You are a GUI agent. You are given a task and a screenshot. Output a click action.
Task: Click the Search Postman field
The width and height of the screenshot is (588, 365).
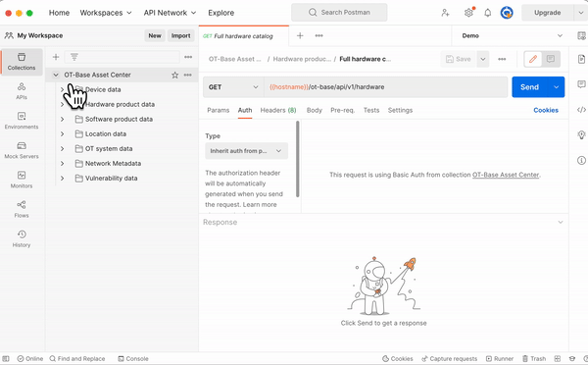click(x=339, y=13)
